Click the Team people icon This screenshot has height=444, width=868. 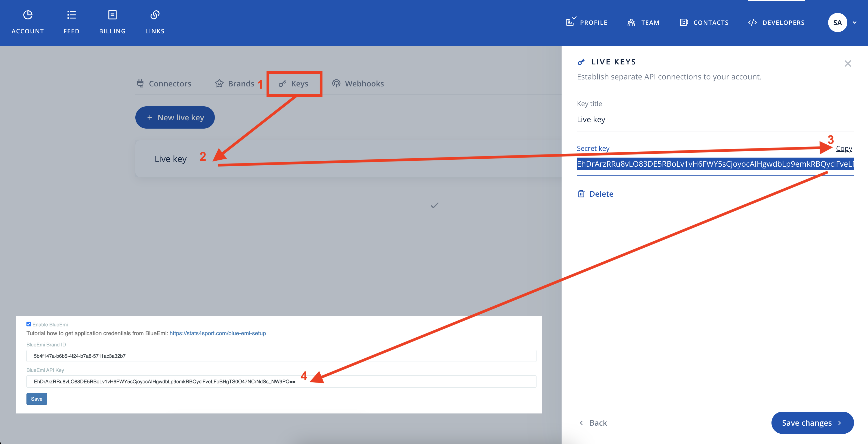point(631,23)
